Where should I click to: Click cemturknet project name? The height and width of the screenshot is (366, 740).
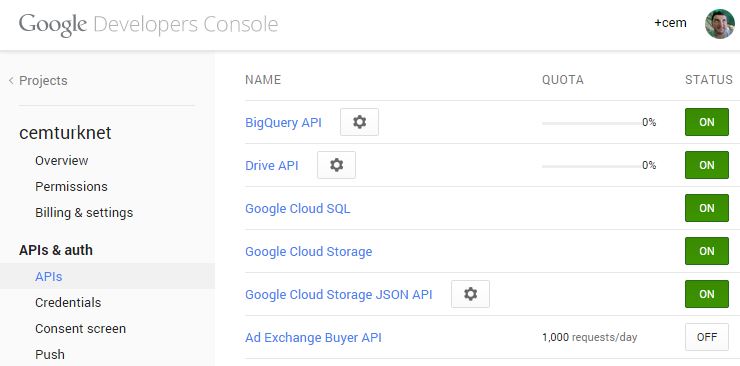click(x=65, y=133)
